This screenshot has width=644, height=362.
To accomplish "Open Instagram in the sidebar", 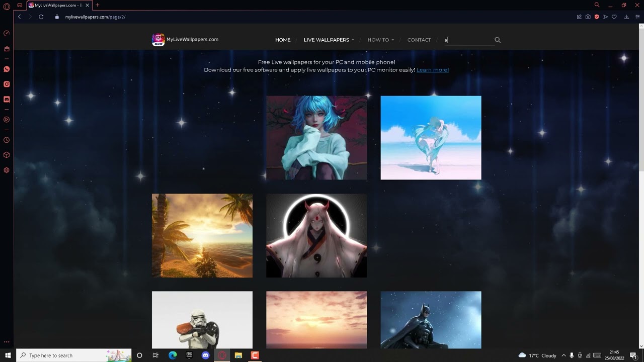I will point(7,84).
